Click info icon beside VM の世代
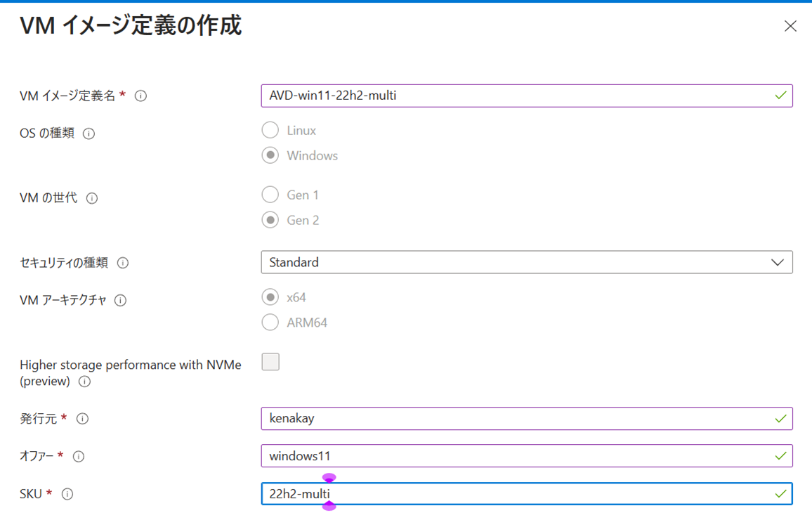This screenshot has width=812, height=527. point(92,199)
